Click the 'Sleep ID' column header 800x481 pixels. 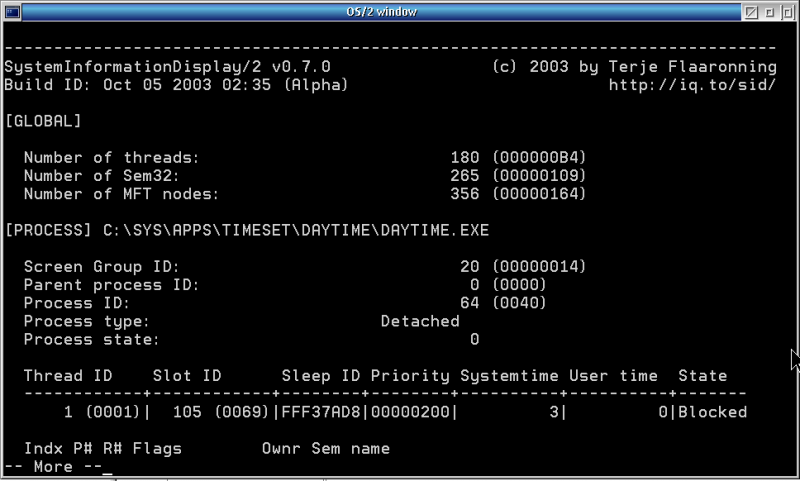[x=321, y=375]
